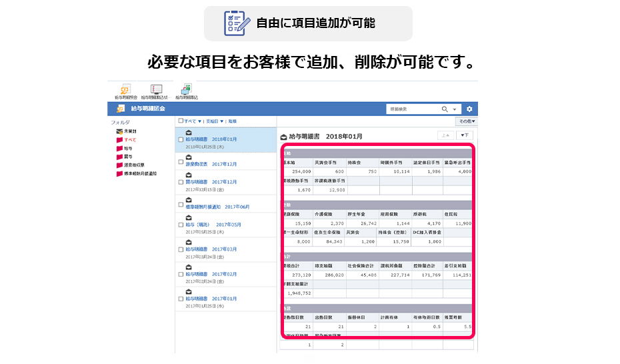Open the 未開封 unread folder
This screenshot has width=620, height=364.
click(126, 131)
